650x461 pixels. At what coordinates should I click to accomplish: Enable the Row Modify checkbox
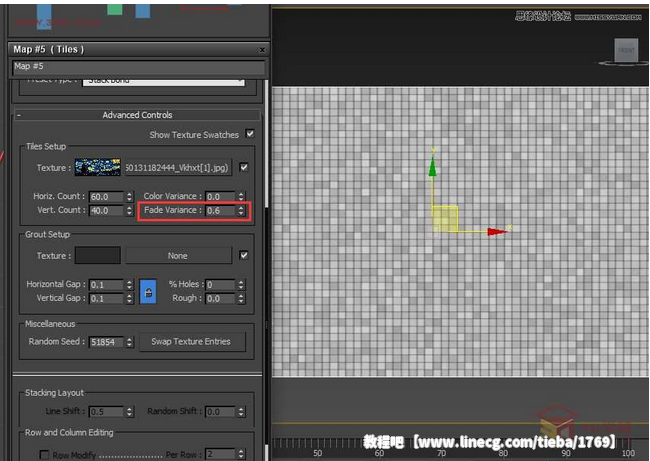point(44,454)
